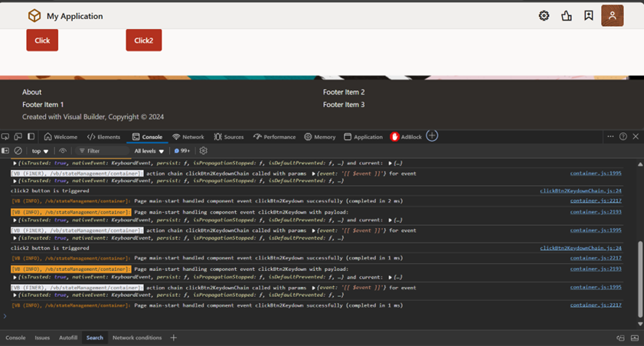Click the plus icon to add more tools
Screen dimensions: 644x346
click(x=432, y=135)
